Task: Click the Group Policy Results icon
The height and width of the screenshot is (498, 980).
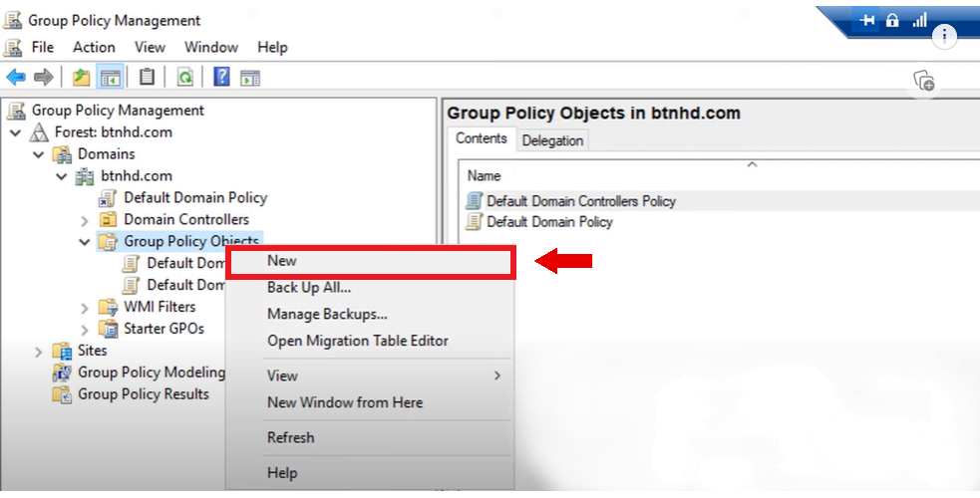Action: tap(62, 394)
